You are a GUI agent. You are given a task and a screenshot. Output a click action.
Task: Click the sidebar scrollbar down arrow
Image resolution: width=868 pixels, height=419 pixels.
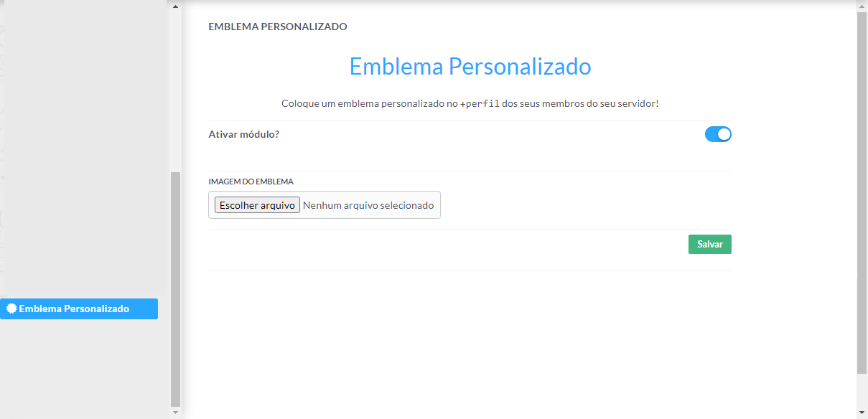175,413
